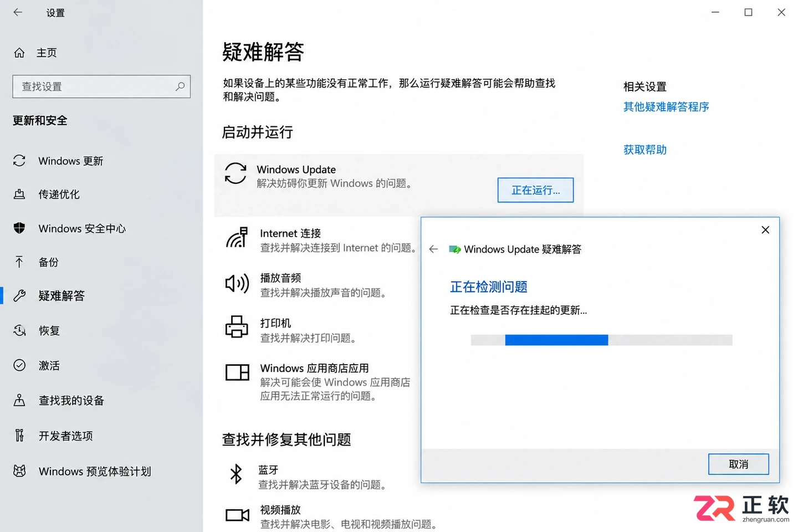798x532 pixels.
Task: Minimize the Settings window
Action: pyautogui.click(x=715, y=12)
